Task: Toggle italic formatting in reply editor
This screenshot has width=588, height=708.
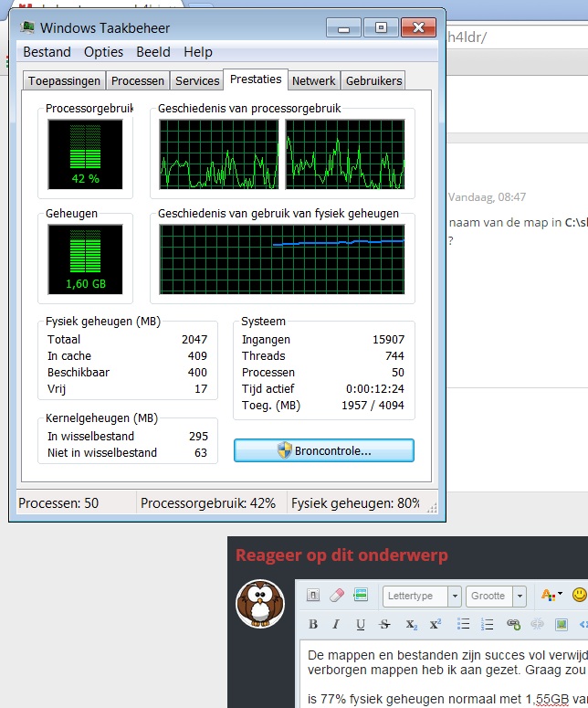Action: pos(336,624)
